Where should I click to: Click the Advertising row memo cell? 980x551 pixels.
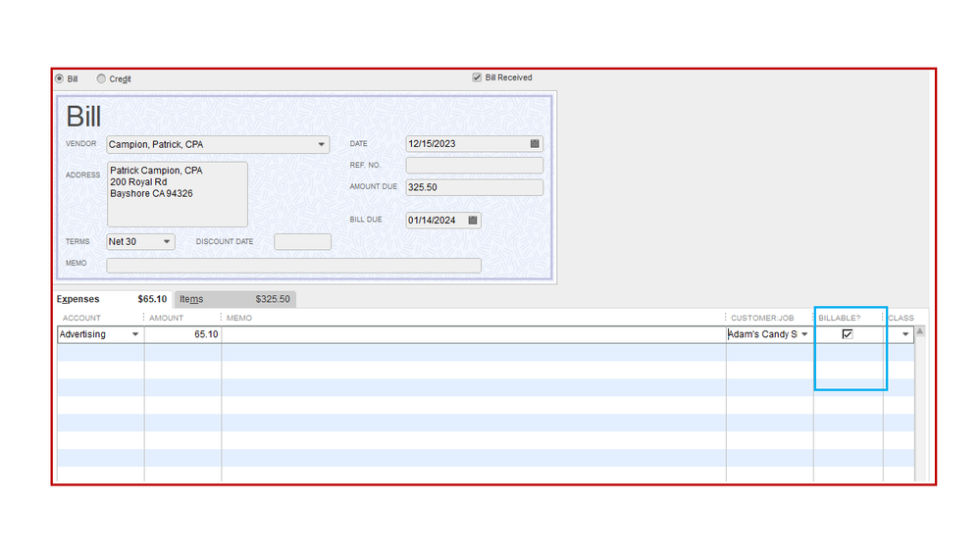tap(474, 334)
